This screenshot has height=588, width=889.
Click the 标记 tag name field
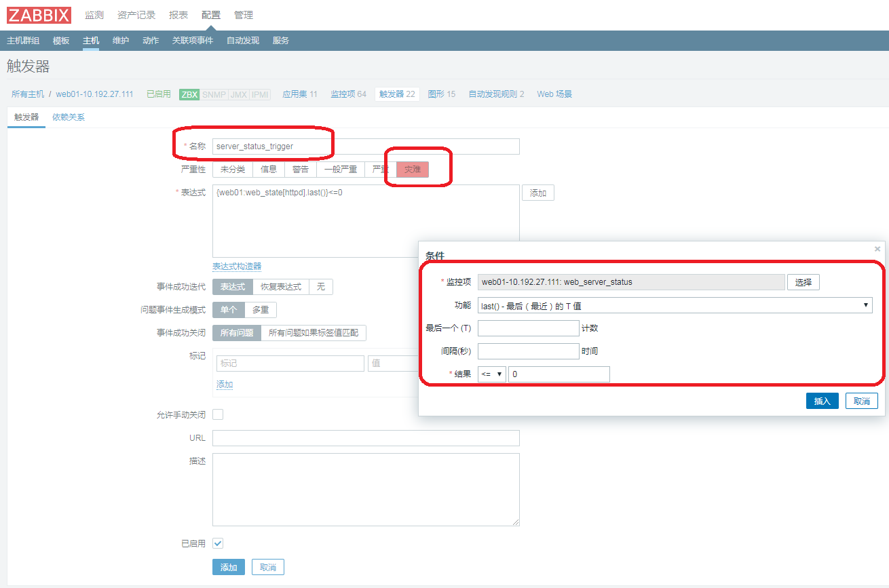pos(290,364)
